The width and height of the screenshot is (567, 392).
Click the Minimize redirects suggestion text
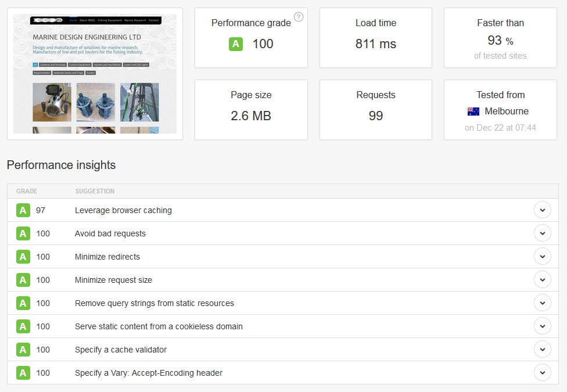107,257
